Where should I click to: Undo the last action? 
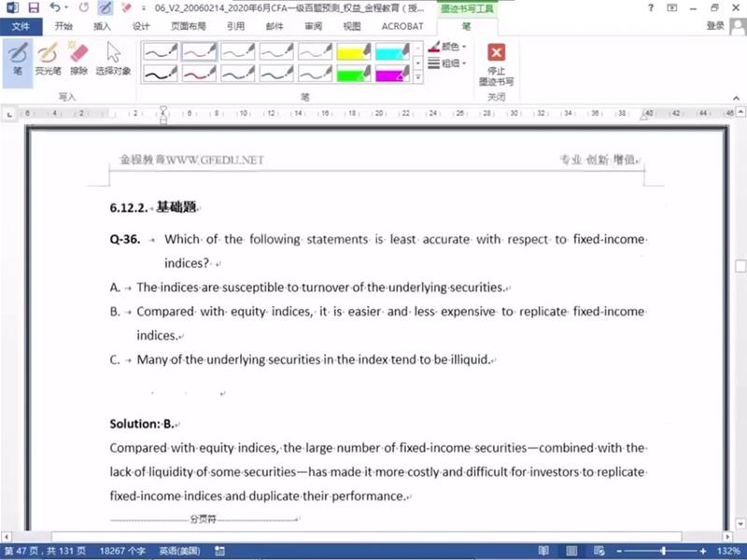[x=55, y=7]
